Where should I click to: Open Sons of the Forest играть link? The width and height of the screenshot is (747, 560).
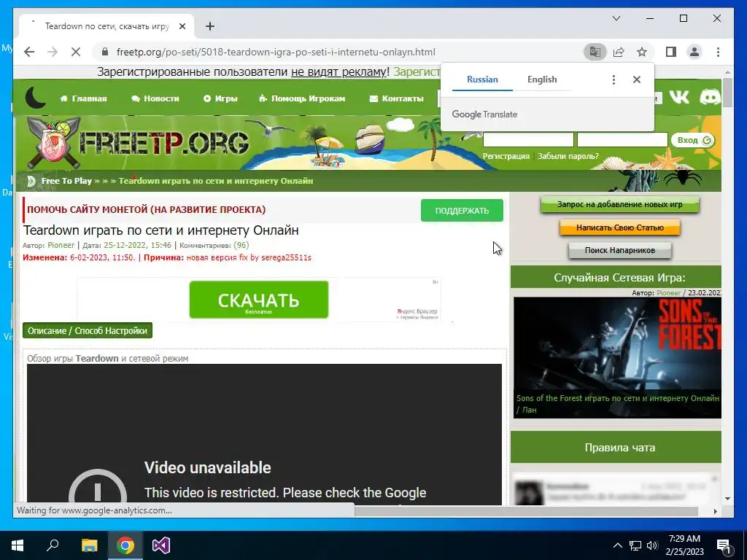coord(617,404)
